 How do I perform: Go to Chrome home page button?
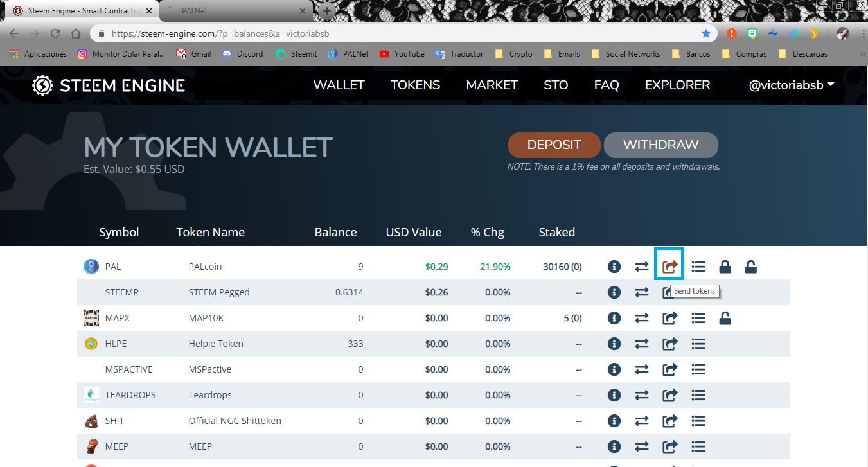coord(76,33)
